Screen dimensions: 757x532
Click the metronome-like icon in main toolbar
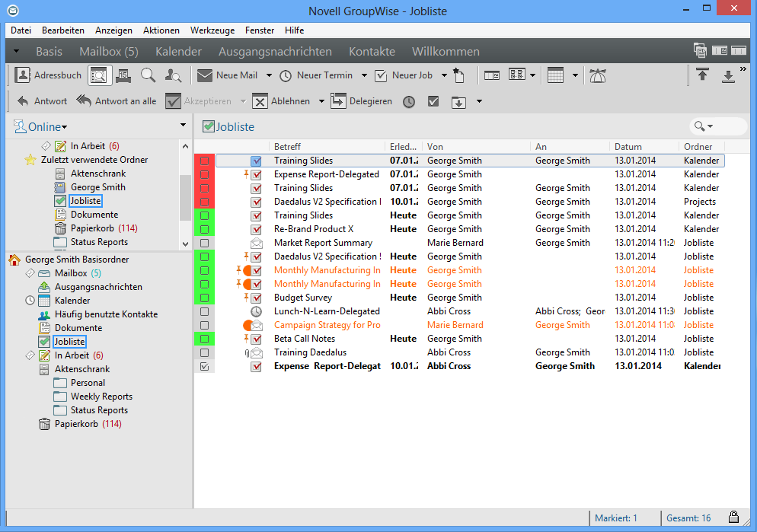[598, 75]
